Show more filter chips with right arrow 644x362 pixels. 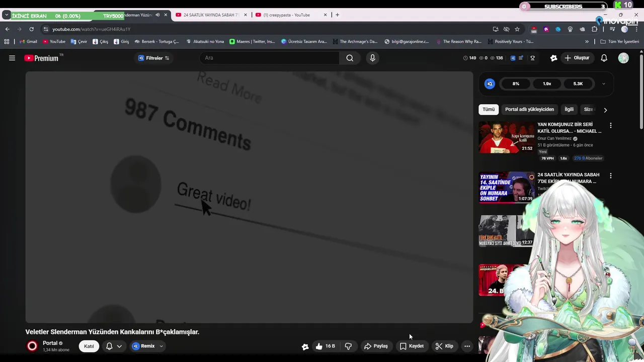coord(605,110)
